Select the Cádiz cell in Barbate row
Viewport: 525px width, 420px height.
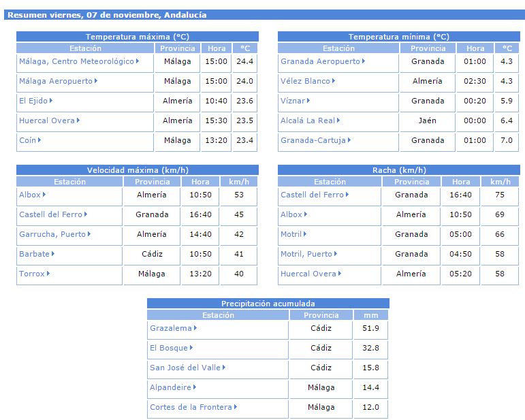pyautogui.click(x=152, y=254)
